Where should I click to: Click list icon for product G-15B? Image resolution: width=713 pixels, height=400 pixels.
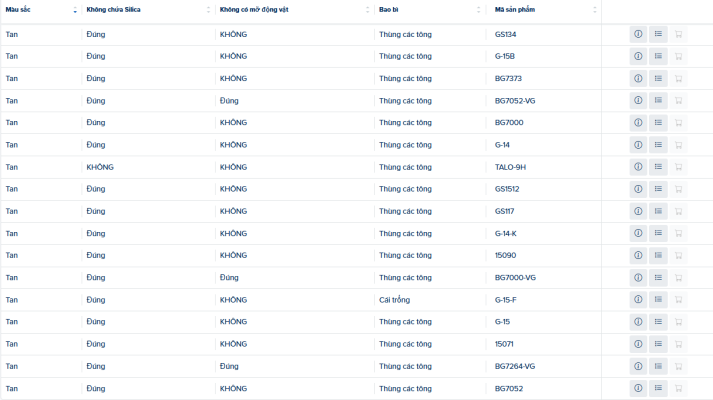click(658, 56)
